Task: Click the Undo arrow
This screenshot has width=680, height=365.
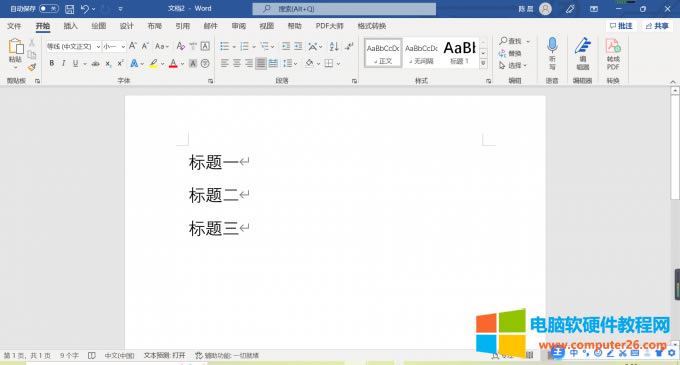Action: (x=85, y=9)
